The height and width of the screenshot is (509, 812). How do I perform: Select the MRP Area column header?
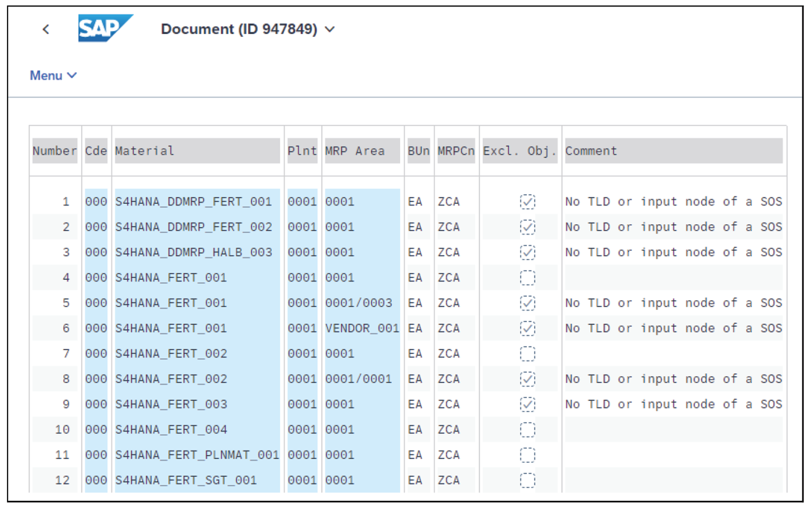point(347,151)
